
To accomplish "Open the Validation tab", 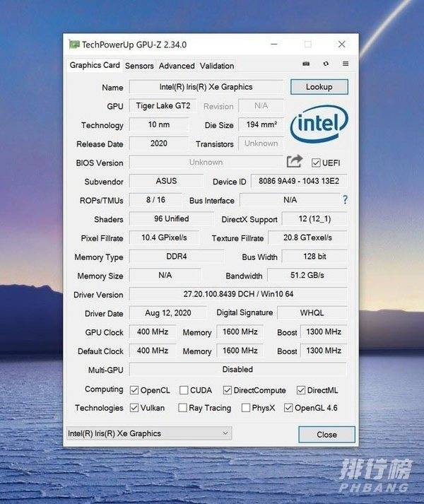I will coord(217,66).
